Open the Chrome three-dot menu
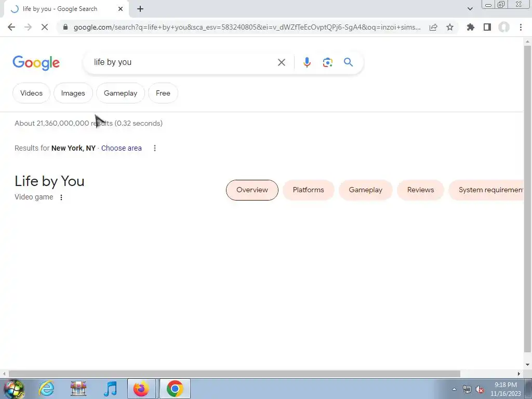Image resolution: width=532 pixels, height=399 pixels. [x=521, y=27]
